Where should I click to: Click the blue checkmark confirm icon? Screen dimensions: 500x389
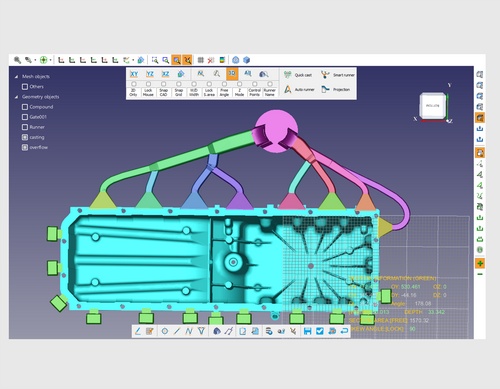[x=320, y=331]
